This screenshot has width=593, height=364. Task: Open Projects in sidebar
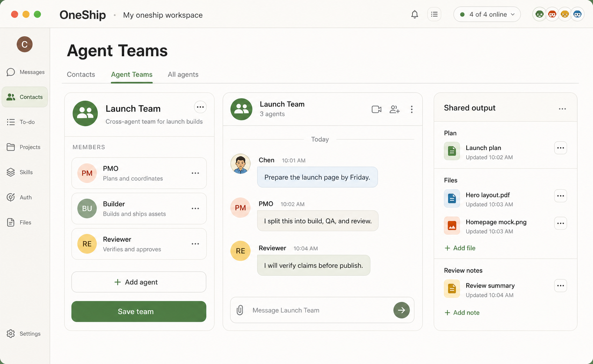pos(25,147)
